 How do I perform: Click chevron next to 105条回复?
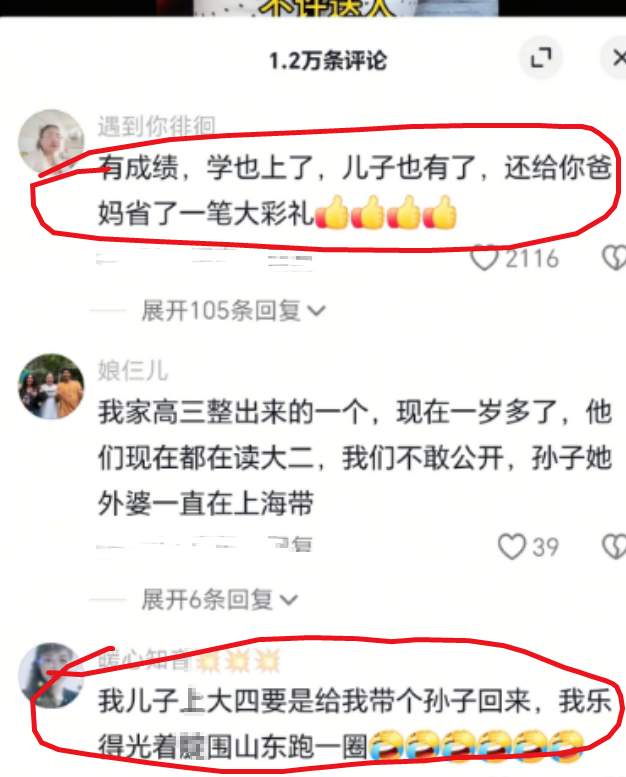point(316,311)
